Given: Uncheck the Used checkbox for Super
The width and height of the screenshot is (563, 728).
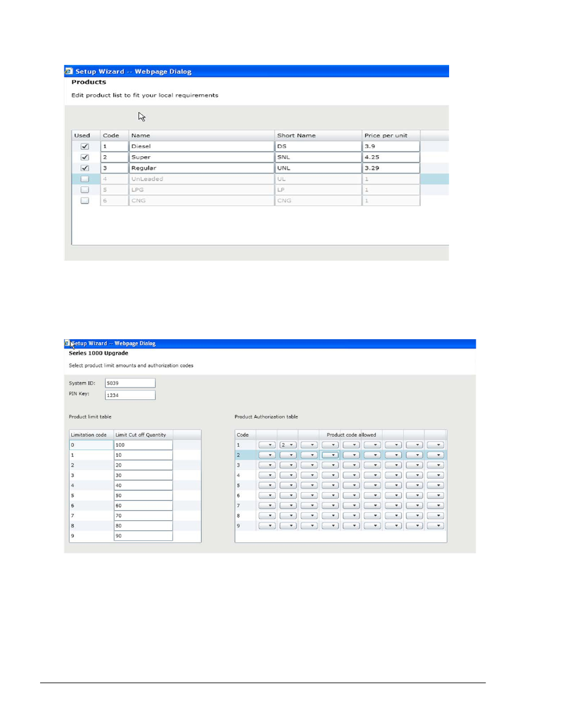Looking at the screenshot, I should point(85,158).
